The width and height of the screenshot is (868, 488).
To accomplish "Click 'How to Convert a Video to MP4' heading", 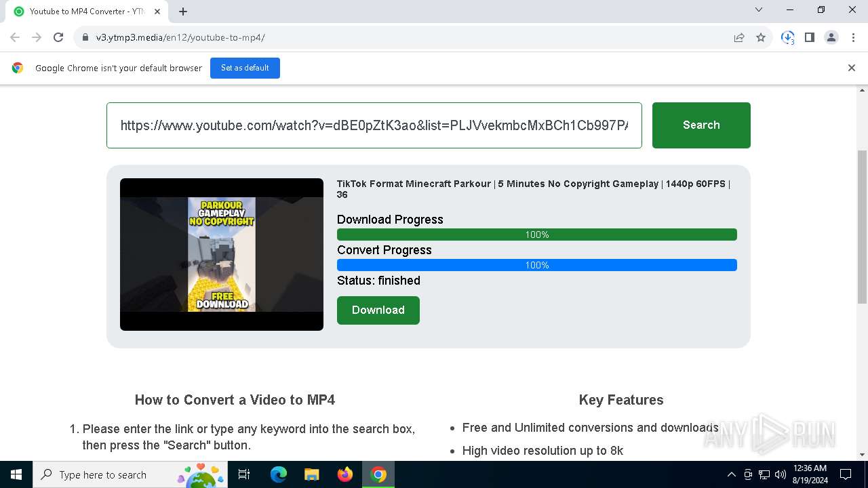I will [235, 400].
